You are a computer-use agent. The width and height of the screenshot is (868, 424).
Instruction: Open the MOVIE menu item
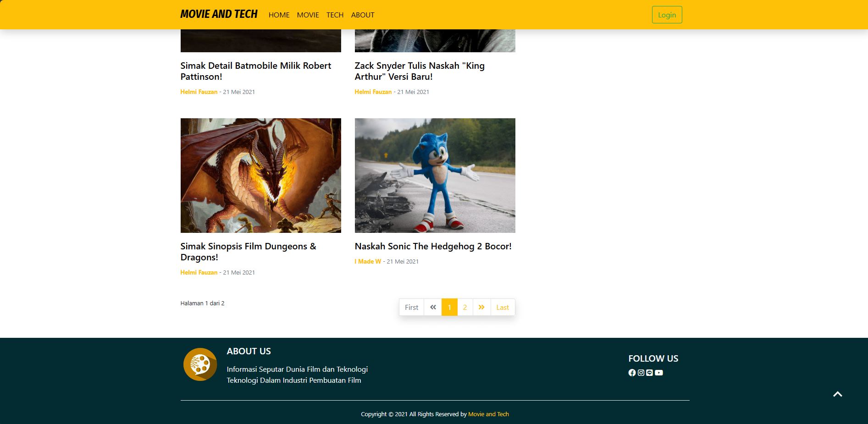(x=308, y=15)
